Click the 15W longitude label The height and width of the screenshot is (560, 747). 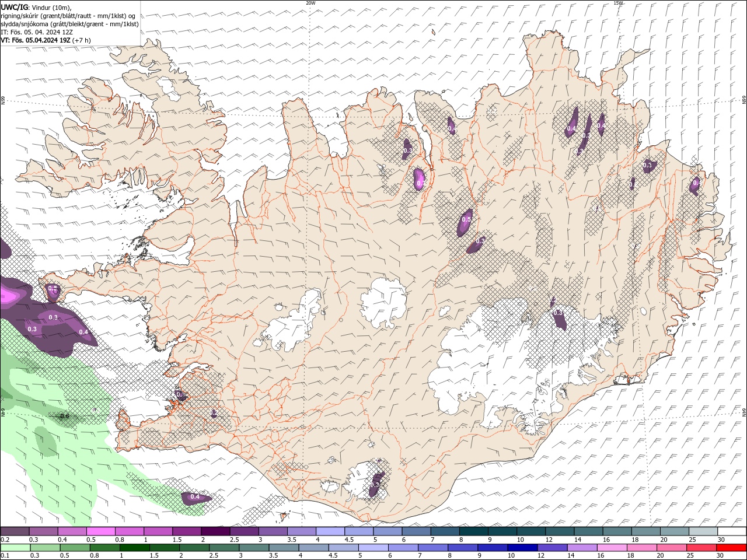click(619, 3)
